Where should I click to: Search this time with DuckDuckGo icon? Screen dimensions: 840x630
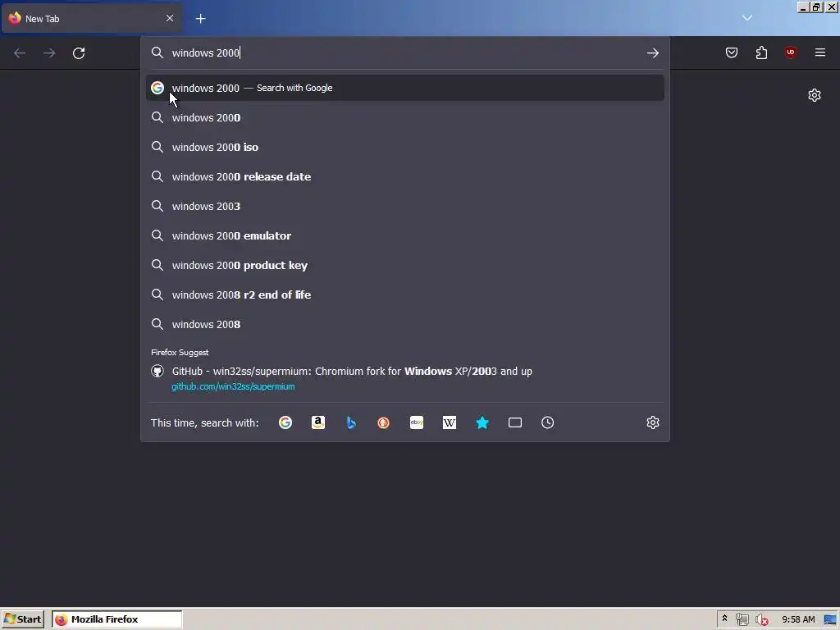[x=384, y=422]
